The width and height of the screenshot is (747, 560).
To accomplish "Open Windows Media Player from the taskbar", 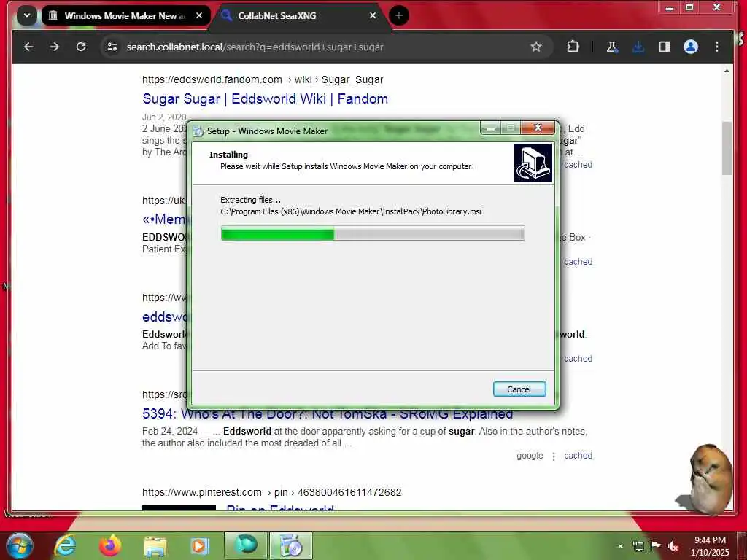I will 200,545.
